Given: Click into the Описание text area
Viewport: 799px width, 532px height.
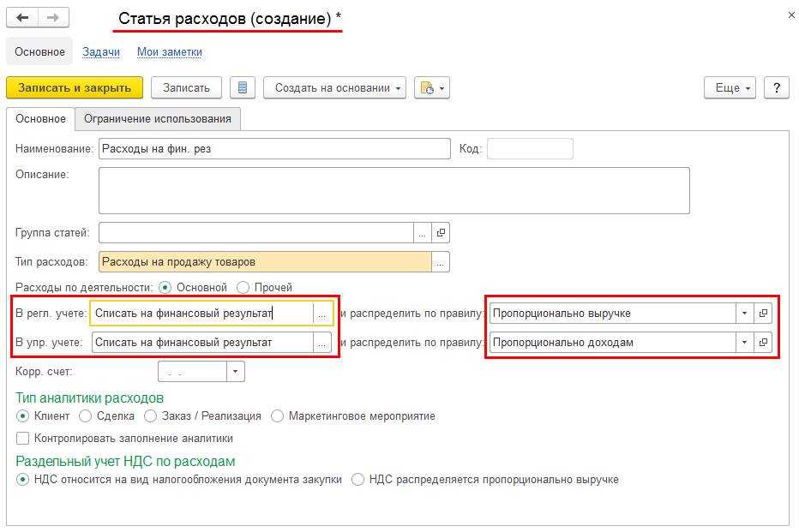Looking at the screenshot, I should click(x=393, y=190).
